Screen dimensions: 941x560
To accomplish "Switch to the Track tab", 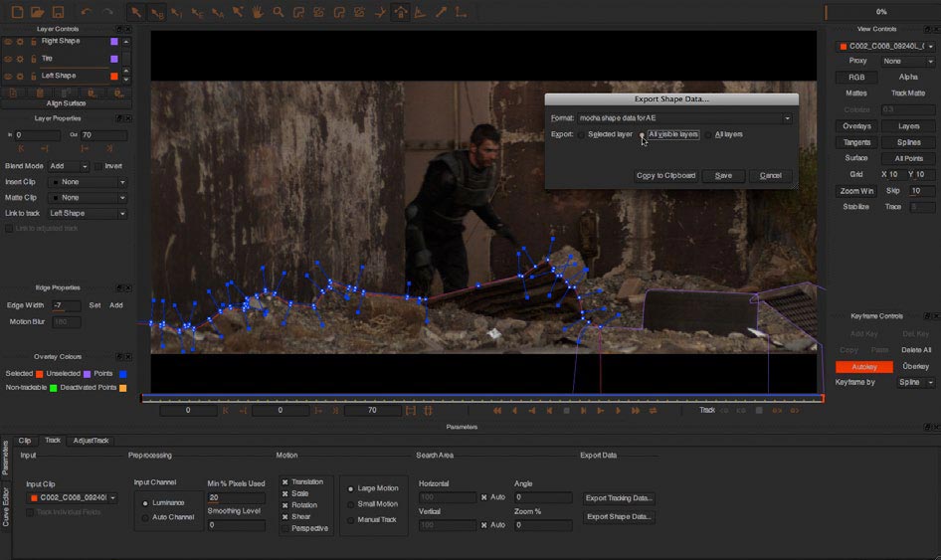I will [x=53, y=440].
